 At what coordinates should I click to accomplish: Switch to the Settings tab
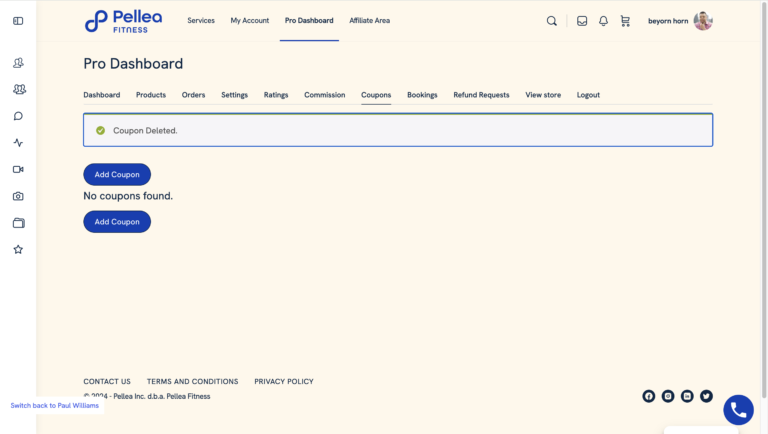234,95
